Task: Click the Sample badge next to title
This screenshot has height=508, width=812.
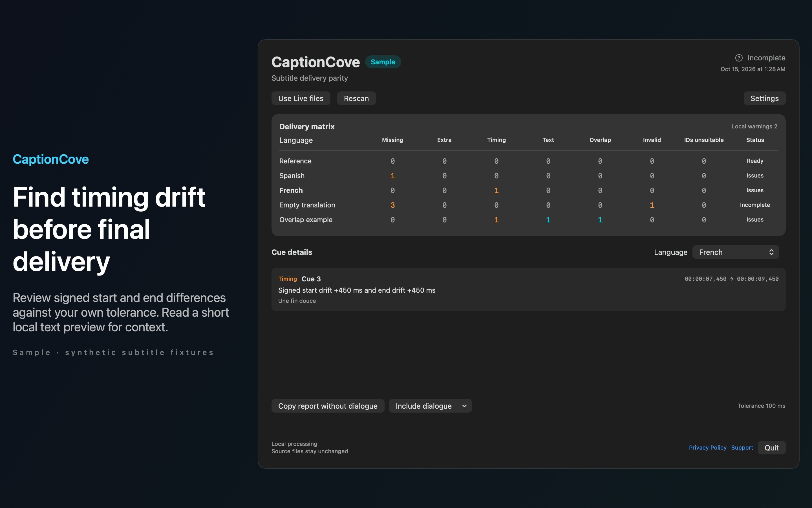Action: (x=383, y=62)
